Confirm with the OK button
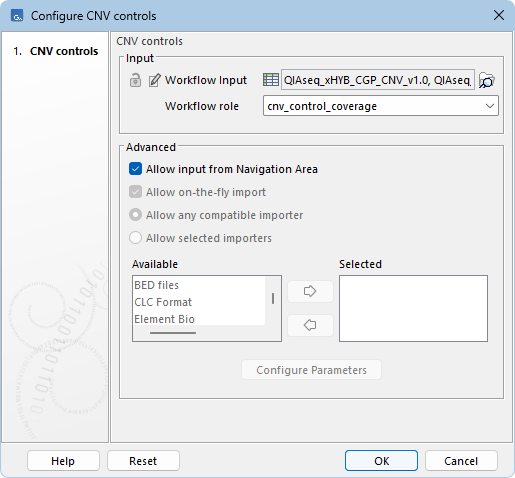515x478 pixels. coord(381,461)
